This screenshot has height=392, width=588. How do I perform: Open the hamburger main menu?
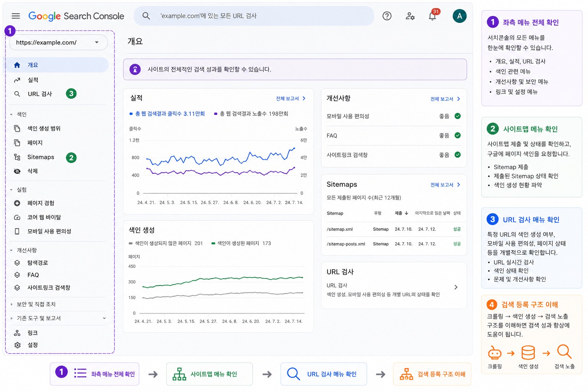coord(16,16)
